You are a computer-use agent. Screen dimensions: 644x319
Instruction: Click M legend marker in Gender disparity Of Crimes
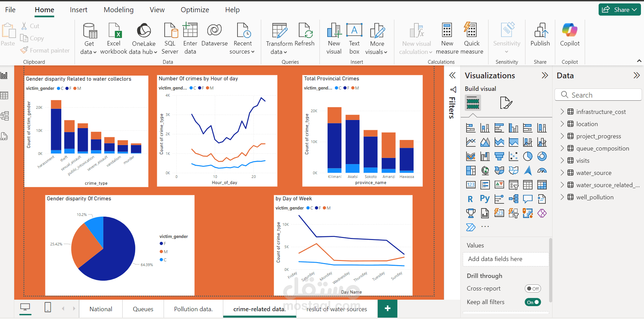tap(162, 252)
